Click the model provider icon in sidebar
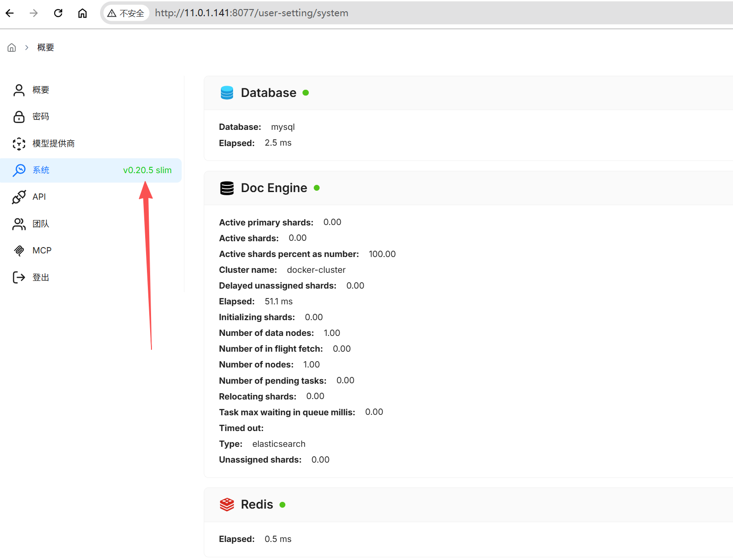The height and width of the screenshot is (560, 733). tap(19, 144)
